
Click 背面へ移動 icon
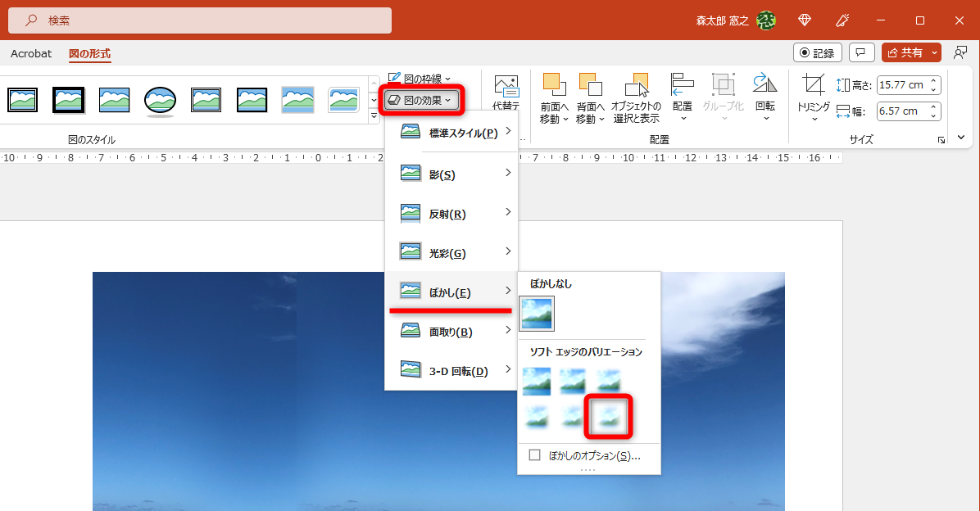point(590,85)
